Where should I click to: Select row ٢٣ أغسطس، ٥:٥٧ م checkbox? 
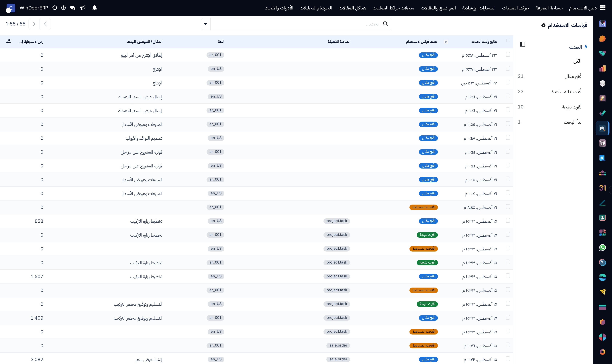pos(508,68)
